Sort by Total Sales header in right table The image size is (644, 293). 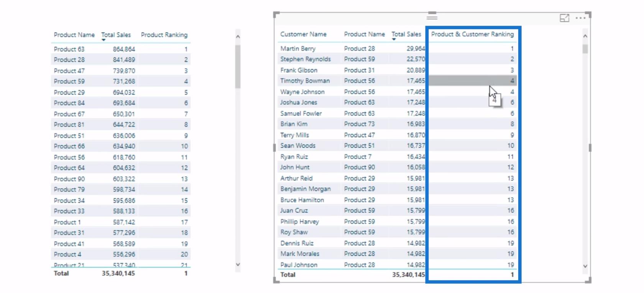(406, 34)
